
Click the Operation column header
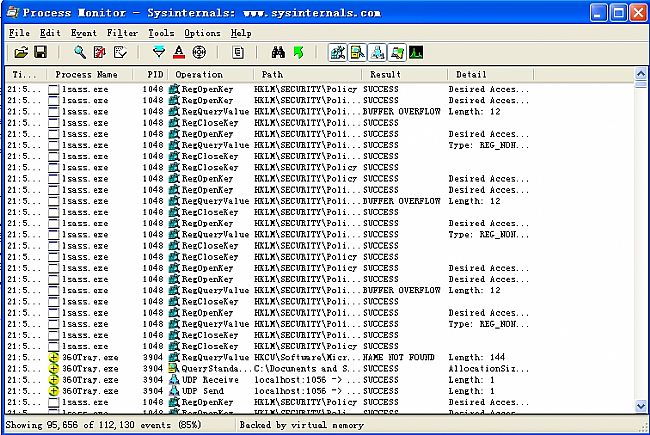(211, 75)
